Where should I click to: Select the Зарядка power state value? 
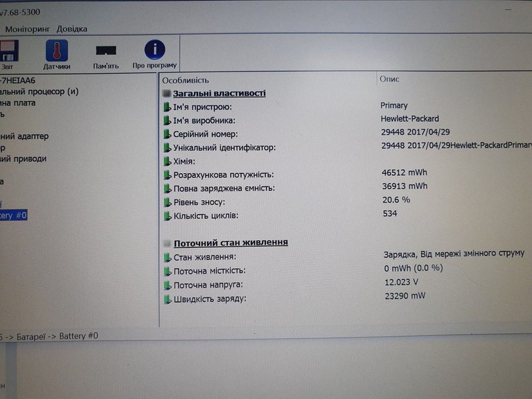454,254
